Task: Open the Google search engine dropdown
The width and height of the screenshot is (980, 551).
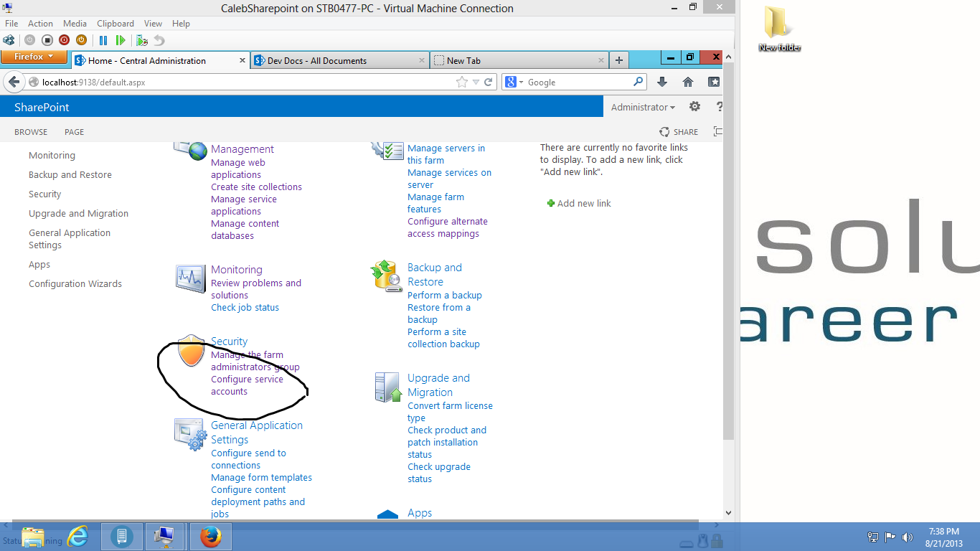Action: pyautogui.click(x=514, y=83)
